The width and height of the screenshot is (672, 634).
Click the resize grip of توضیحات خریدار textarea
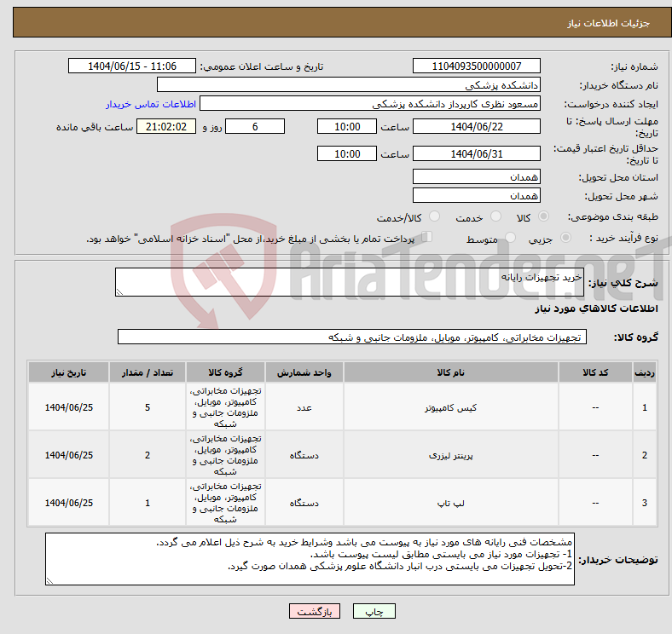[x=49, y=581]
